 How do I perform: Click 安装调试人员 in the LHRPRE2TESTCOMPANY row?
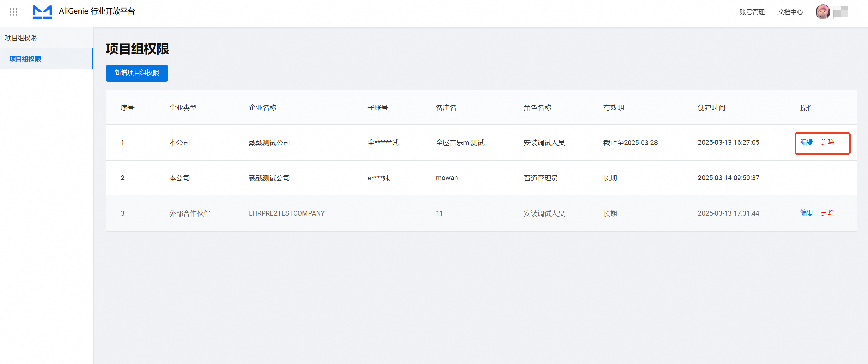point(544,213)
